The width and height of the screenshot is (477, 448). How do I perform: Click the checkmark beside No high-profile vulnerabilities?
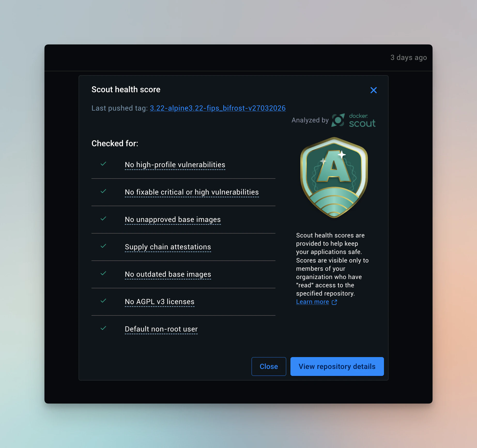pos(103,164)
